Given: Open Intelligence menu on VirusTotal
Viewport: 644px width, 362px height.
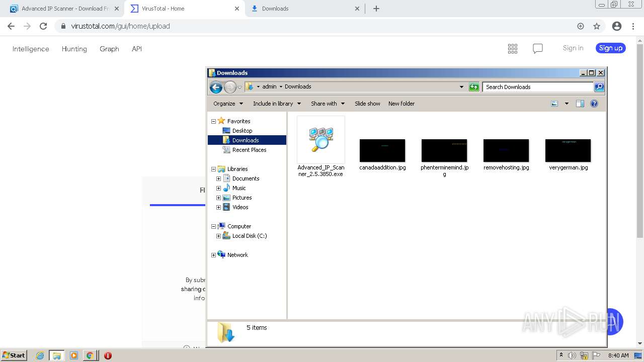Looking at the screenshot, I should (x=31, y=49).
